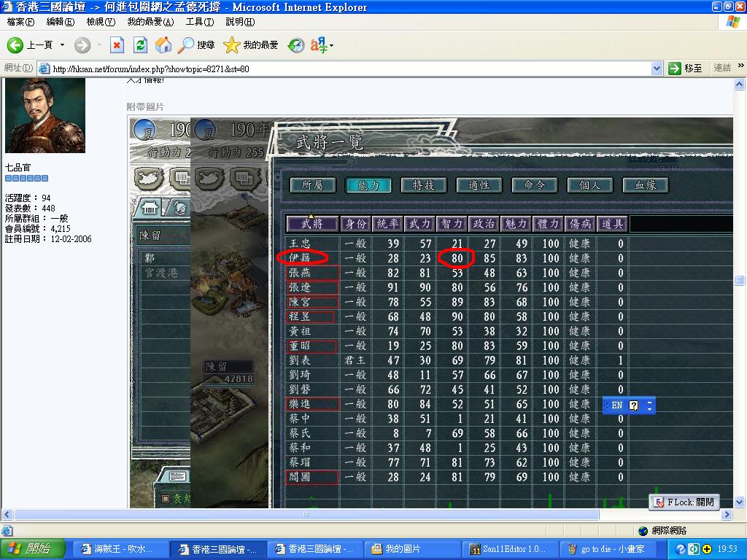This screenshot has width=747, height=560.
Task: Click the EN language bar indicator
Action: [x=617, y=405]
